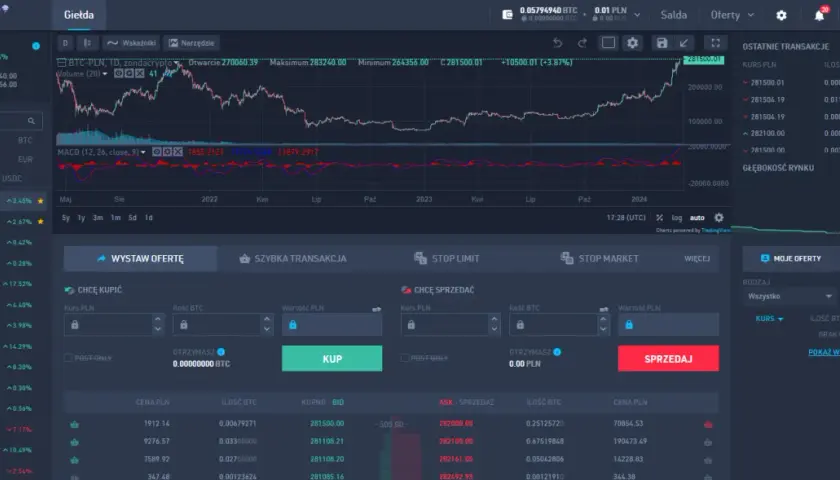Open account settings gear in top bar
The width and height of the screenshot is (840, 480).
coord(782,16)
